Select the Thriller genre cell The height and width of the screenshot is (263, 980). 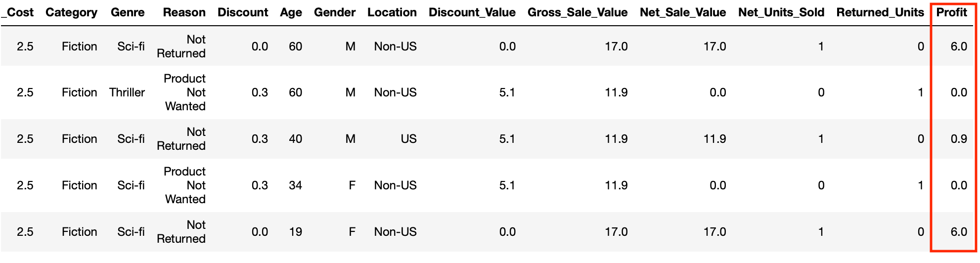127,92
